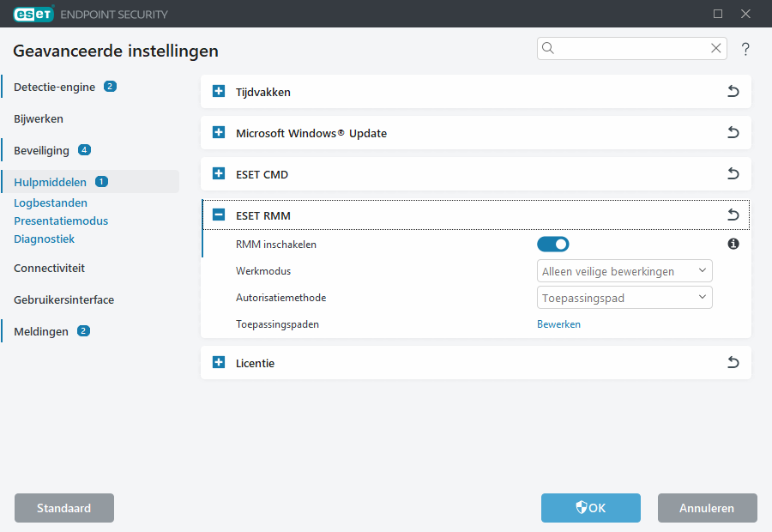This screenshot has width=772, height=532.
Task: Open the help question mark
Action: (x=745, y=49)
